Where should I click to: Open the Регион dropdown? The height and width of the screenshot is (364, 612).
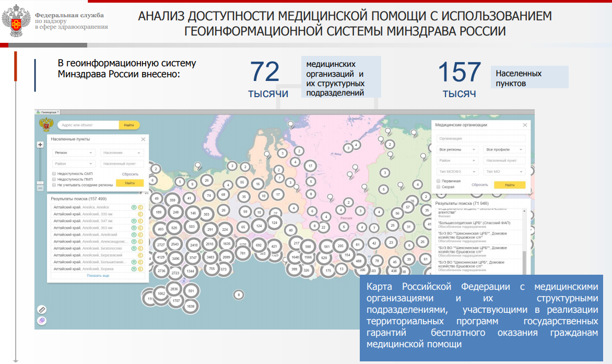point(74,152)
